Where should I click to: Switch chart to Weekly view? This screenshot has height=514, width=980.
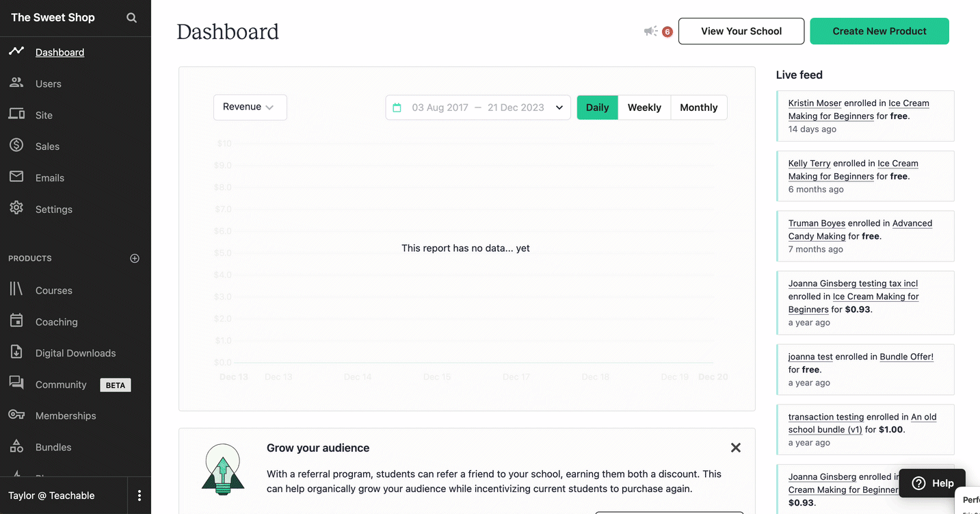644,107
